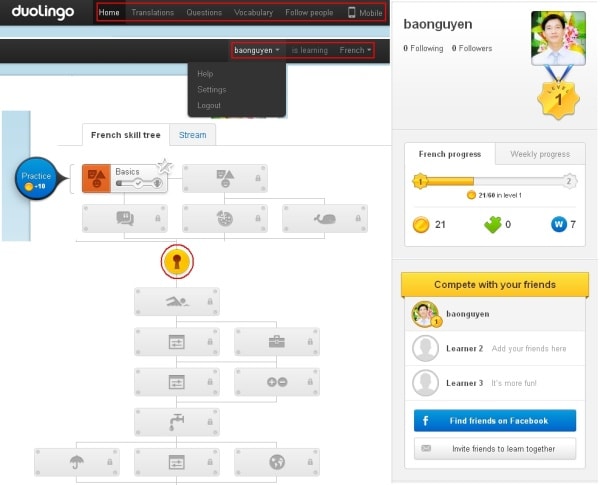Open the Mobile phone icon link

click(365, 13)
